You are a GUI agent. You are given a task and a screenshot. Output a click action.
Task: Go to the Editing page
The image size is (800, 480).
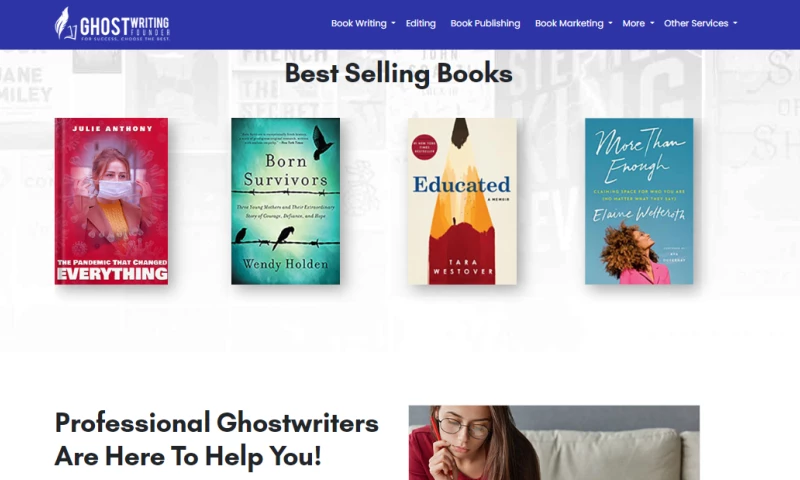(420, 23)
